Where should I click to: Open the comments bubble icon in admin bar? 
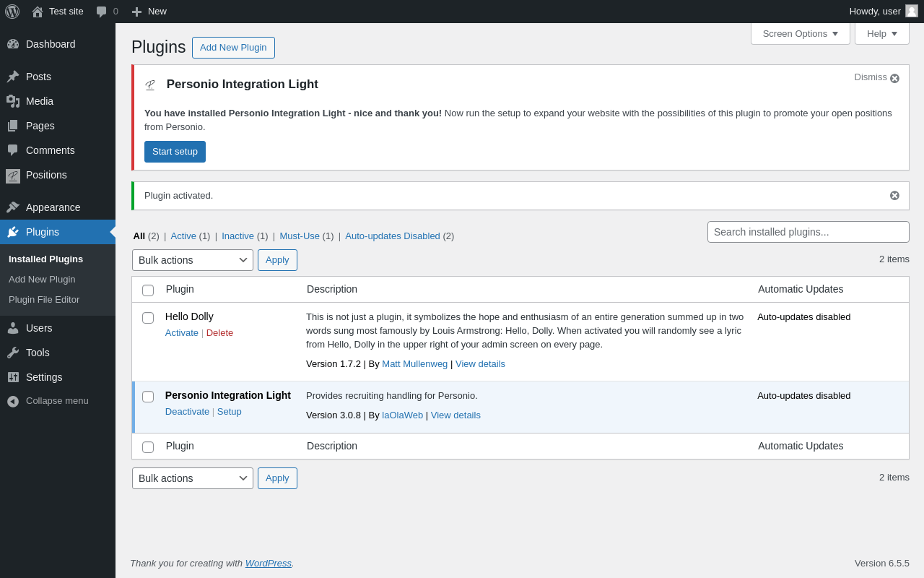click(102, 12)
